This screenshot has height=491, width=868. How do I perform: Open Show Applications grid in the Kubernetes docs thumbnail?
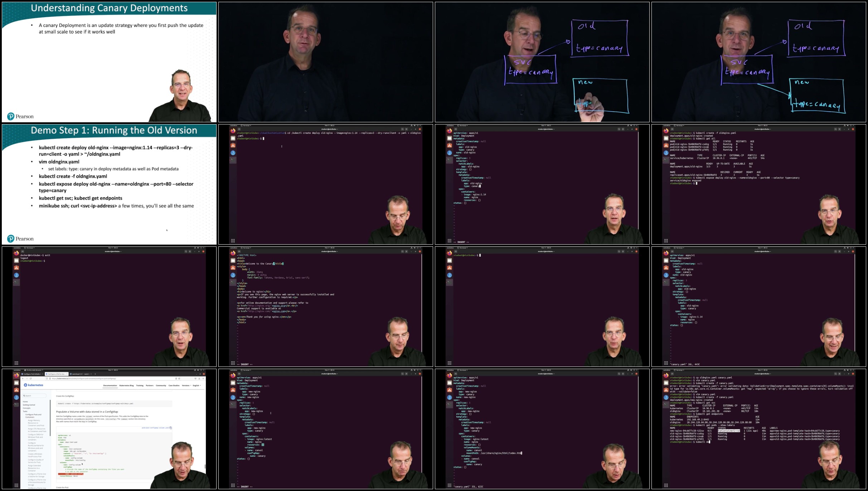tap(16, 485)
